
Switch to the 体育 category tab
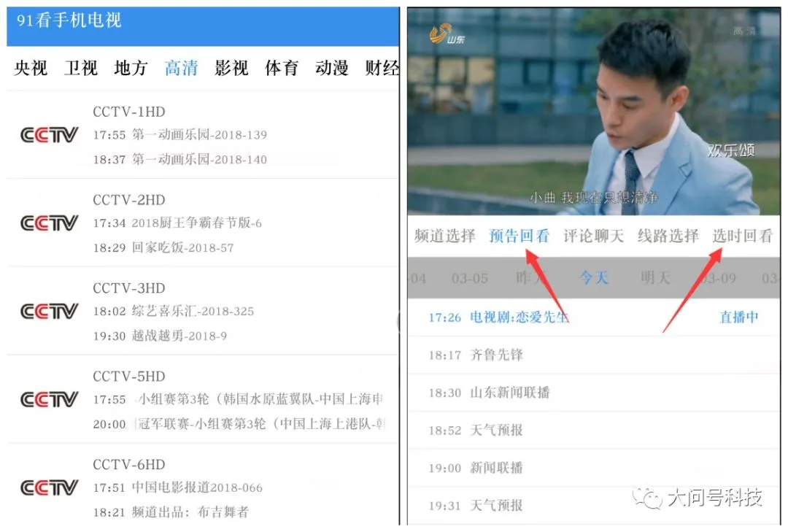pos(282,67)
